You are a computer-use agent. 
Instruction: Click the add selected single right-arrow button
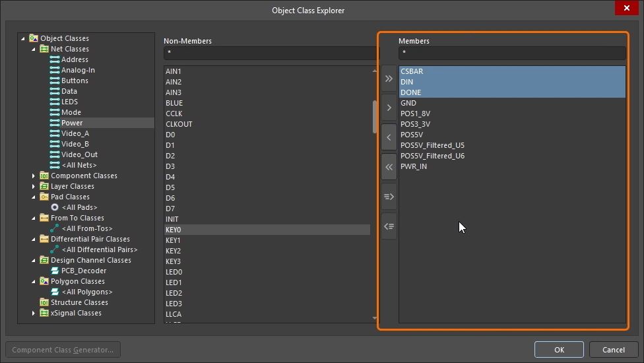pos(389,108)
